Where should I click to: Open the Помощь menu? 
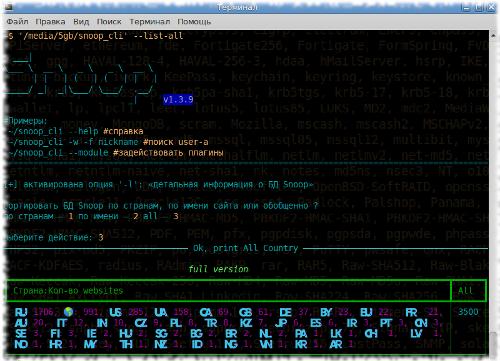coord(194,22)
